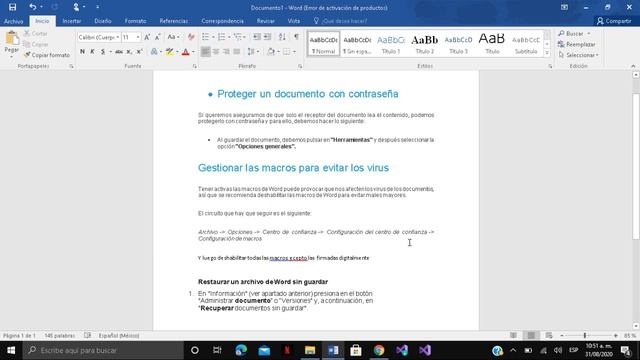The height and width of the screenshot is (360, 640).
Task: Open the Párrafo dialog launcher
Action: click(300, 66)
